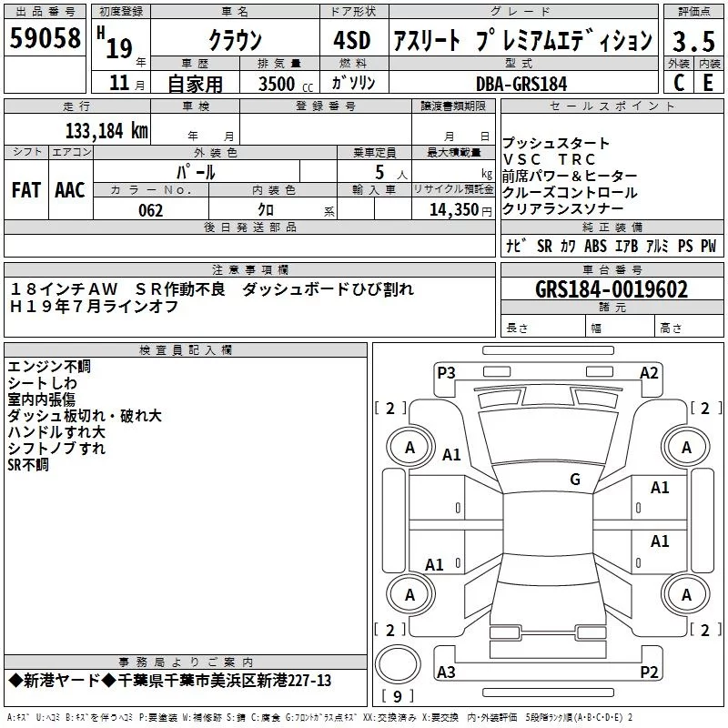This screenshot has height=728, width=728.
Task: Click the P2 damage mark on diagram
Action: [x=649, y=672]
